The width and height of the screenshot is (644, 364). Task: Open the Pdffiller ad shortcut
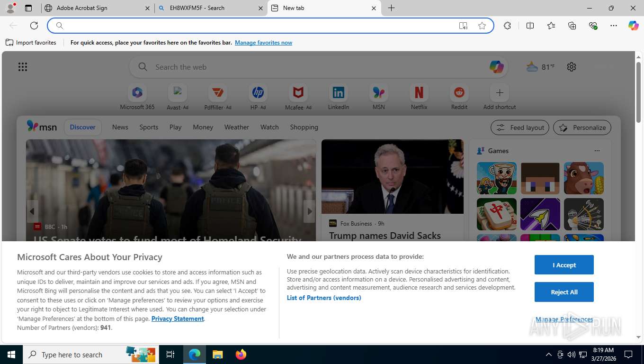click(x=218, y=97)
